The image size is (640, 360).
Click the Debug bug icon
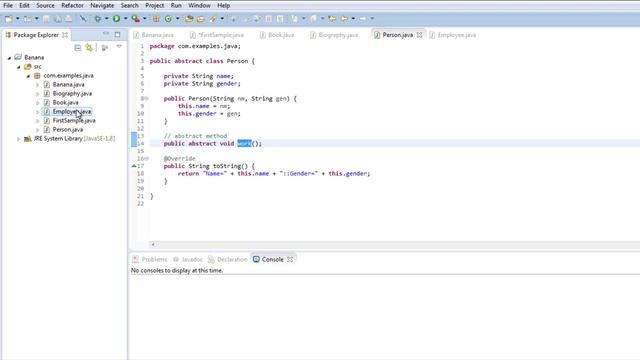coord(98,19)
